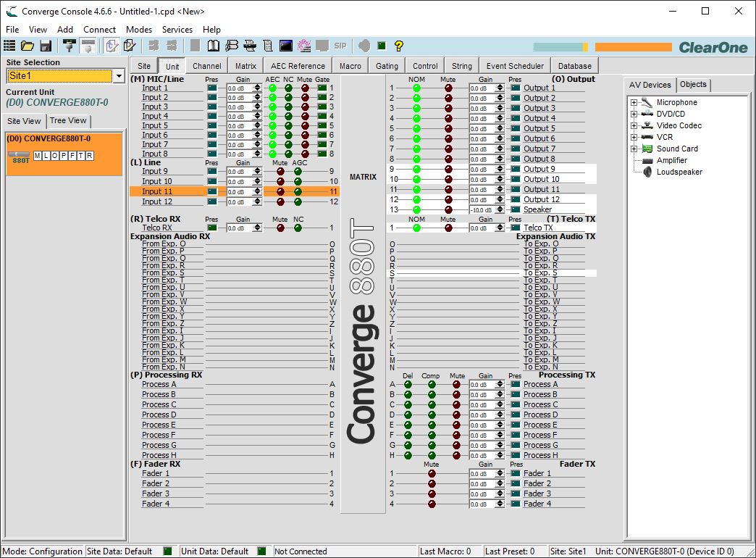
Task: Open the phone book toolbar icon
Action: pos(213,46)
